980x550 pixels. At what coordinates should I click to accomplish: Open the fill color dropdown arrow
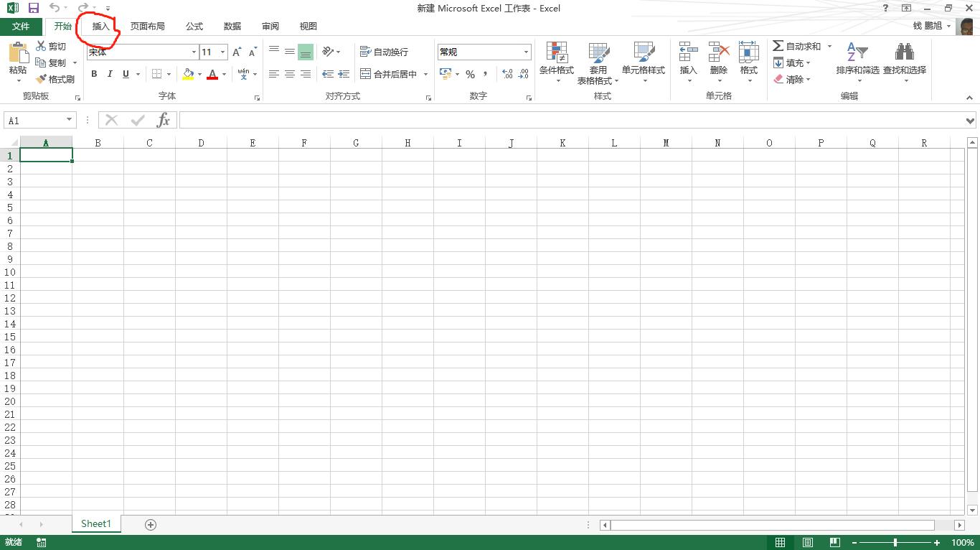tap(200, 74)
